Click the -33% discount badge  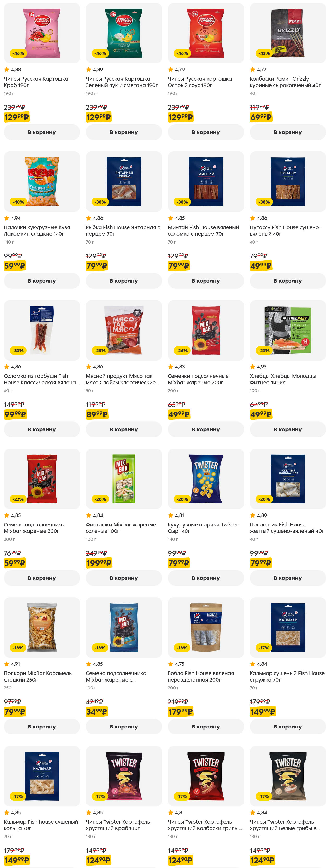point(18,350)
